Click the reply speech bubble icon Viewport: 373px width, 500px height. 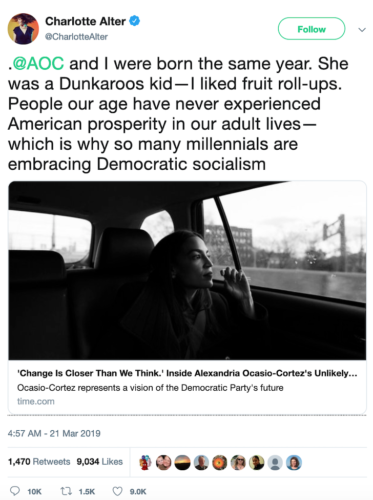click(x=15, y=491)
